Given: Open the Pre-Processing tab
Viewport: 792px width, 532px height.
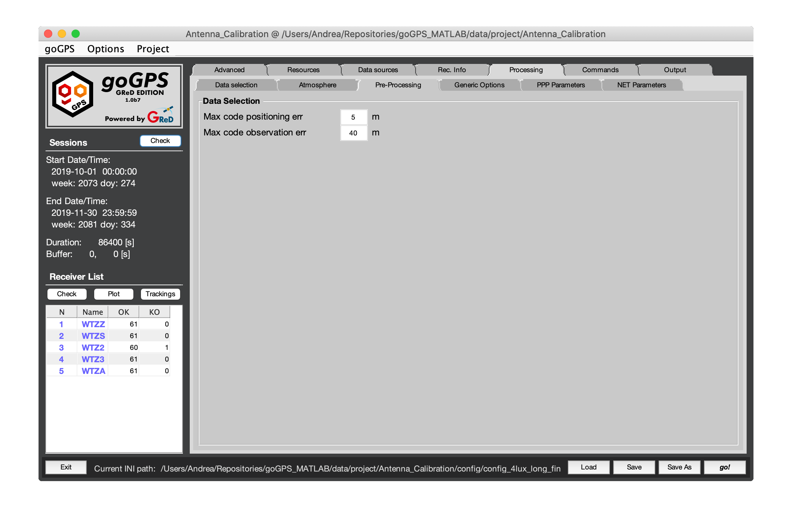Looking at the screenshot, I should click(x=397, y=85).
